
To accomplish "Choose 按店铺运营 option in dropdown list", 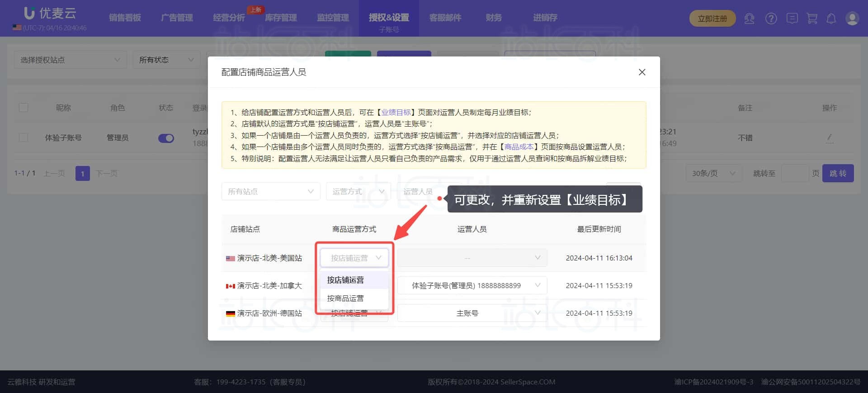I will point(345,280).
